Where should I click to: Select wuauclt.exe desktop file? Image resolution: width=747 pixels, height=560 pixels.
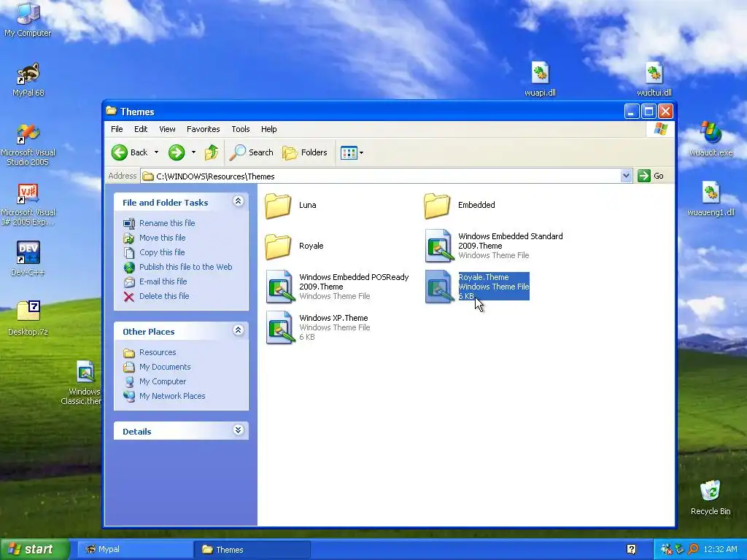point(711,139)
